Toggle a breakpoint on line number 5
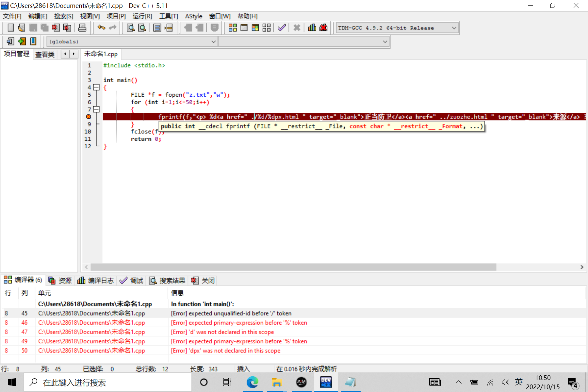This screenshot has height=392, width=588. [x=89, y=95]
